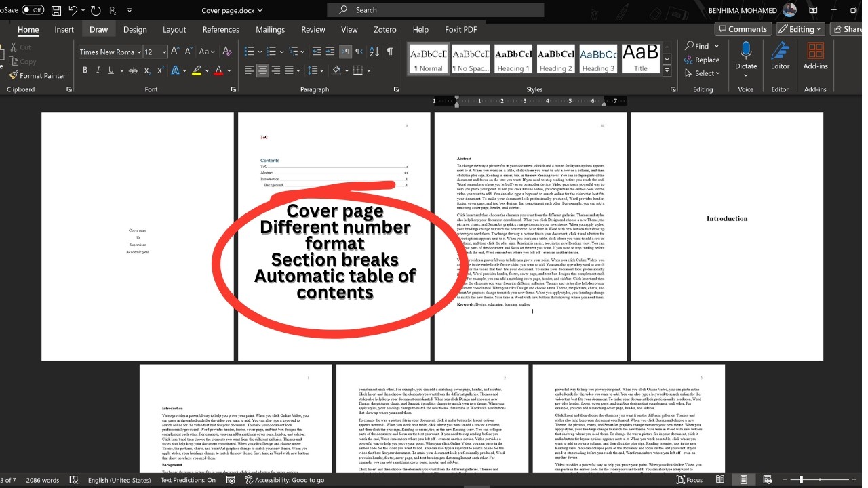Open the font name dropdown

click(139, 52)
